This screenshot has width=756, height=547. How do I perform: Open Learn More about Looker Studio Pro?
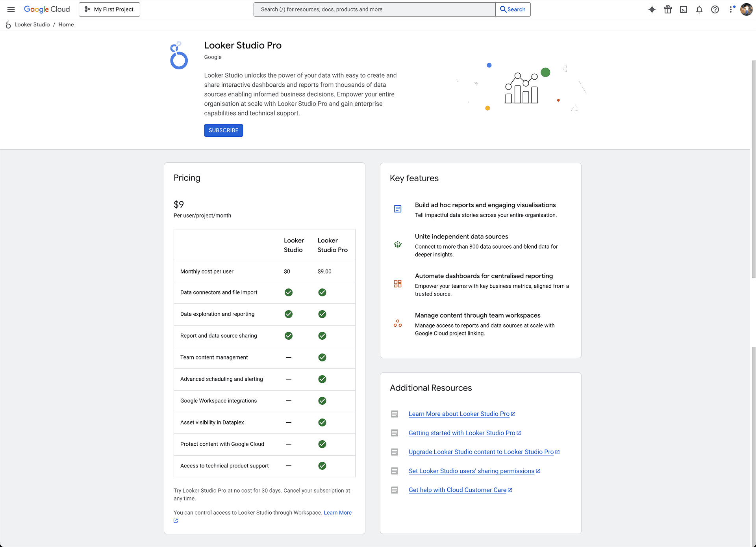pyautogui.click(x=459, y=414)
